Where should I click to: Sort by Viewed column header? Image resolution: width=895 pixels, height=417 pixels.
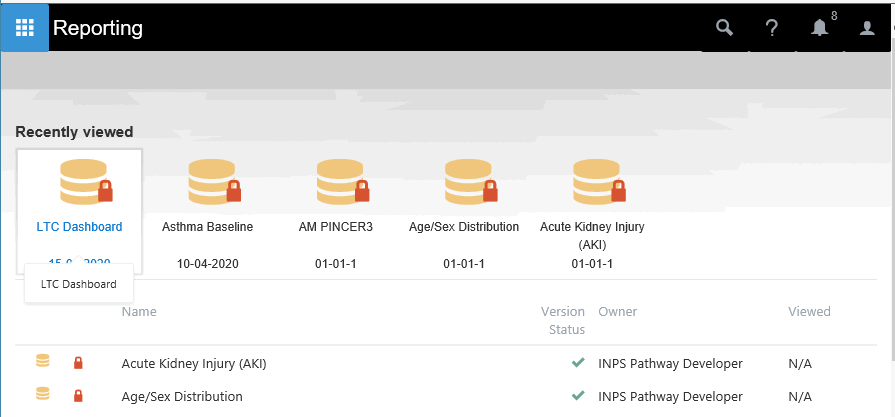[808, 312]
